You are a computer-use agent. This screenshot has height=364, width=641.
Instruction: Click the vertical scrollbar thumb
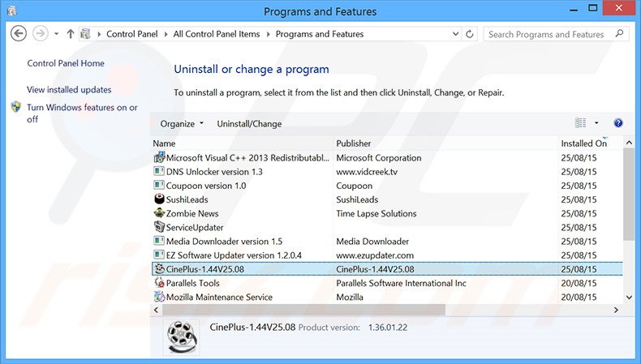pos(629,195)
